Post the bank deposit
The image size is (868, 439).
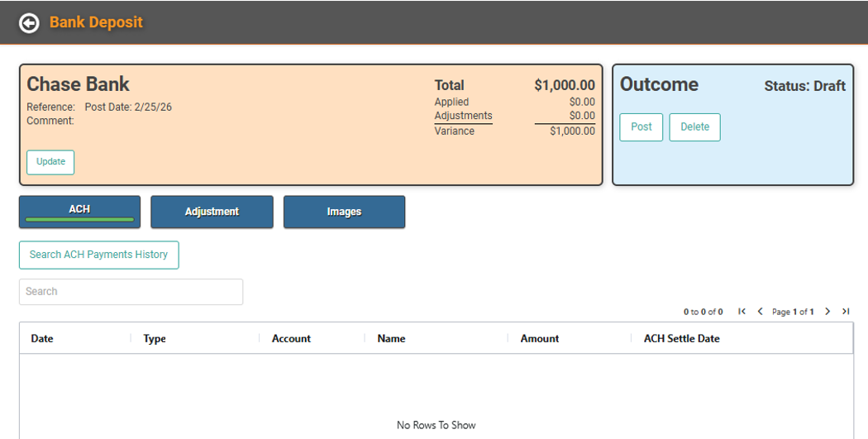(x=641, y=127)
